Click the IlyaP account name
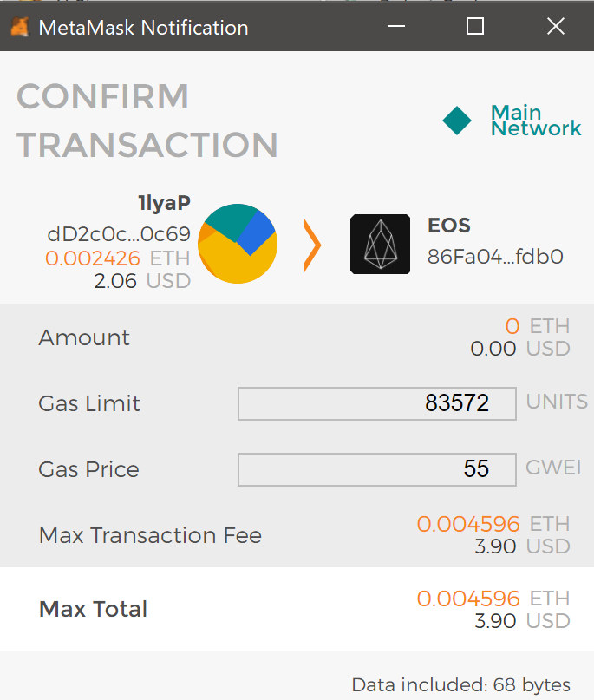This screenshot has width=594, height=700. [x=164, y=203]
